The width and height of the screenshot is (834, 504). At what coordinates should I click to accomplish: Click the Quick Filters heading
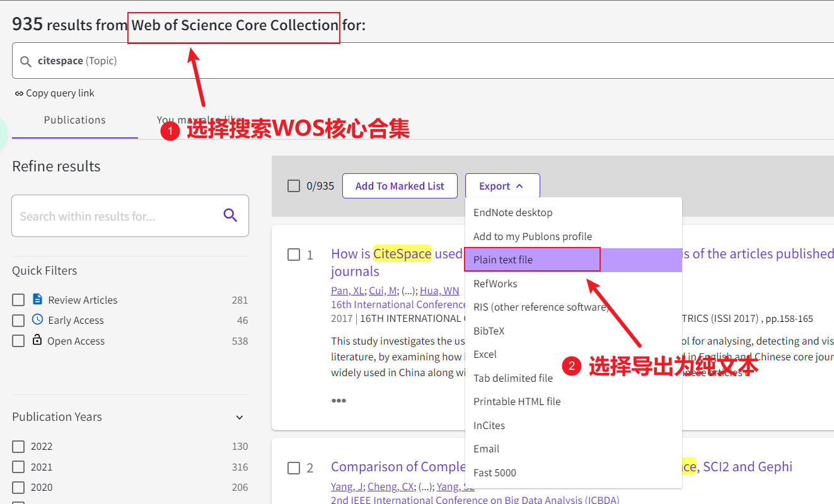(45, 271)
